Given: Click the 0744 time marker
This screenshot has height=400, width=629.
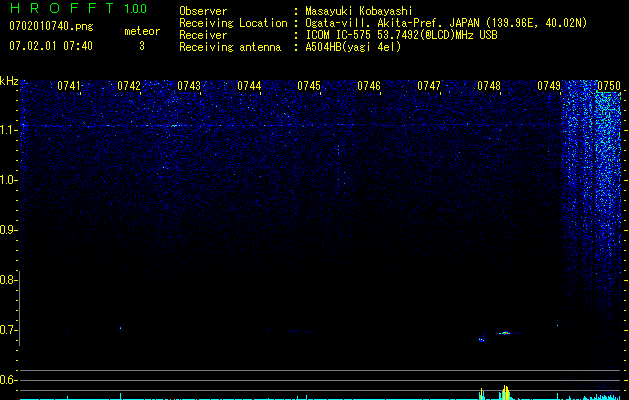Looking at the screenshot, I should 249,86.
